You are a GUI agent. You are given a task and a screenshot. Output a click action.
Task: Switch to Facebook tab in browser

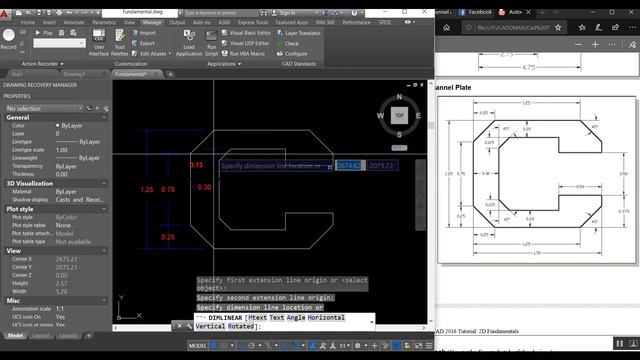click(x=475, y=12)
